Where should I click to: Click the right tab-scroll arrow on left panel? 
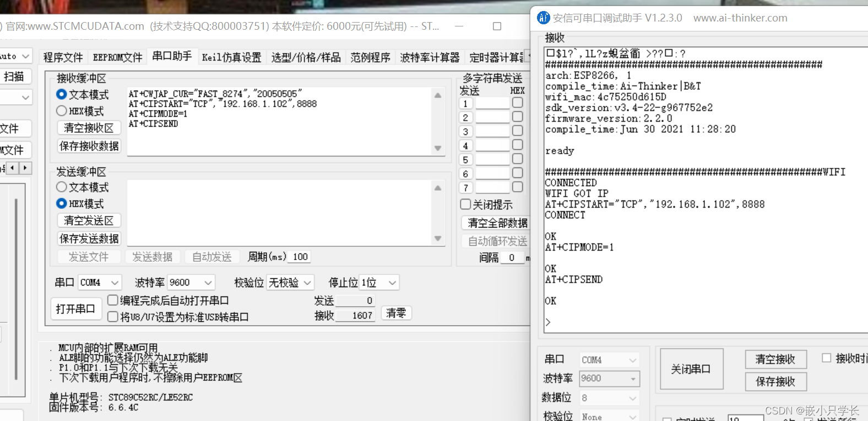tap(25, 168)
